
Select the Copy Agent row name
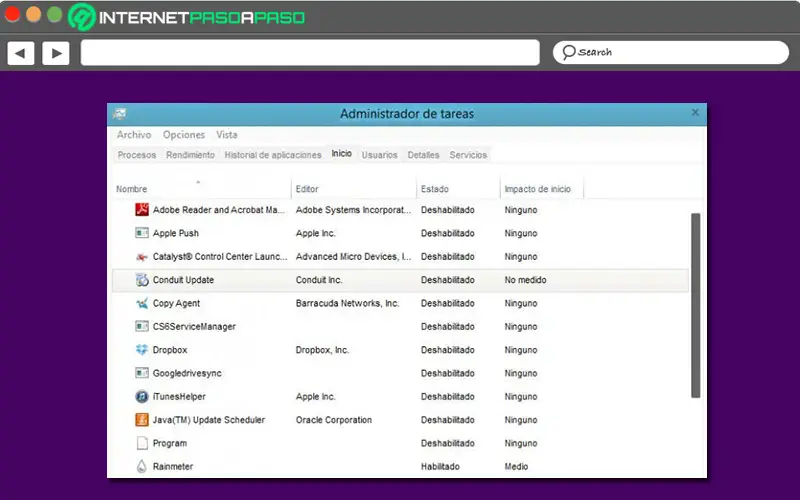[176, 303]
